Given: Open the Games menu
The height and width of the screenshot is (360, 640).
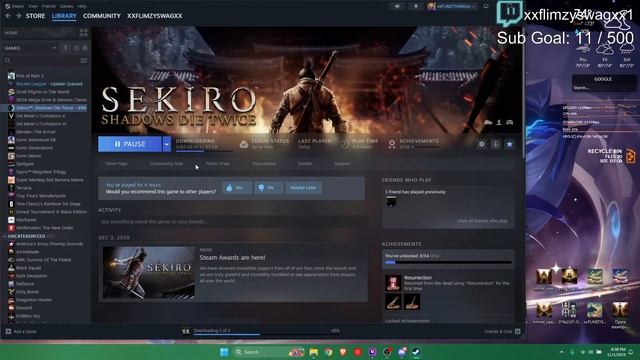Looking at the screenshot, I should (67, 6).
